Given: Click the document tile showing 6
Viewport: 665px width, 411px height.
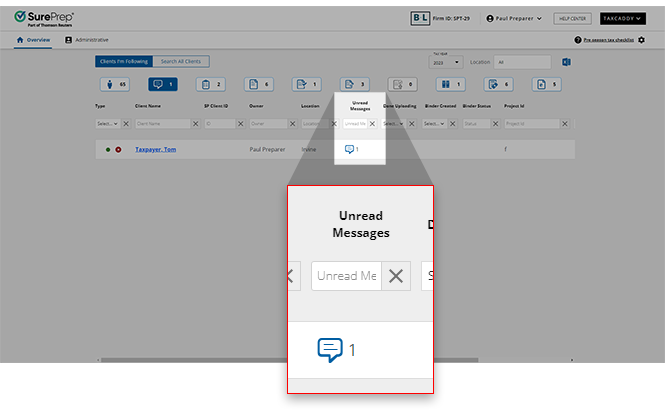Looking at the screenshot, I should point(259,84).
